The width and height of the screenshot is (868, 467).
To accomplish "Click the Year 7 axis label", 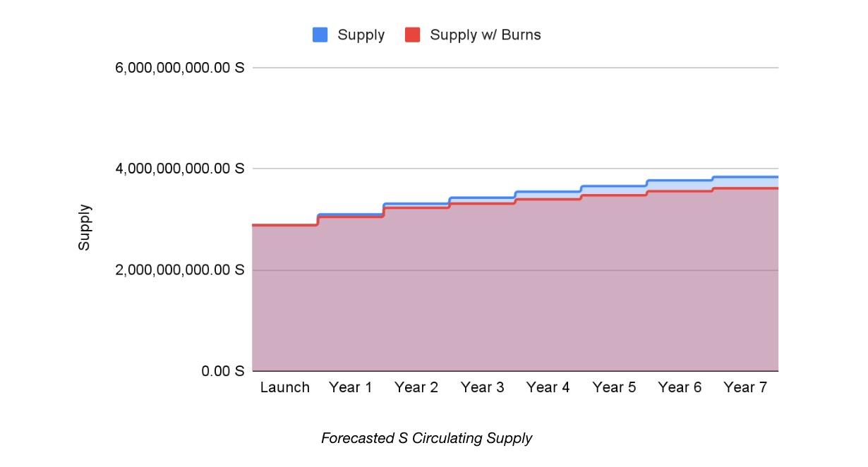I will (x=745, y=387).
